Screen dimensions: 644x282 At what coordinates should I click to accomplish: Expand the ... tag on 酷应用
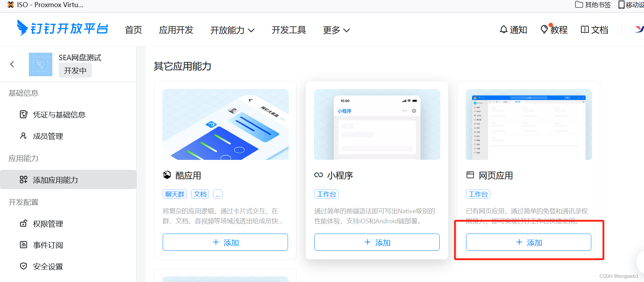218,194
